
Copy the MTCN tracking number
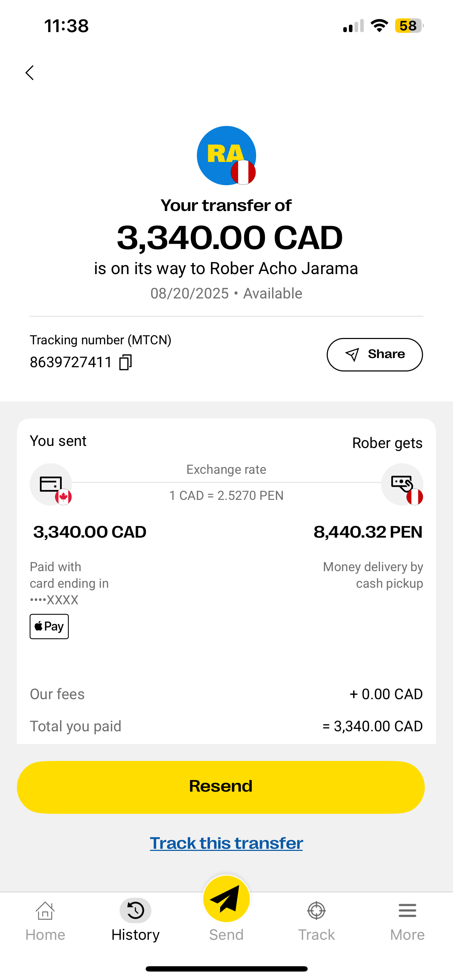pos(125,362)
